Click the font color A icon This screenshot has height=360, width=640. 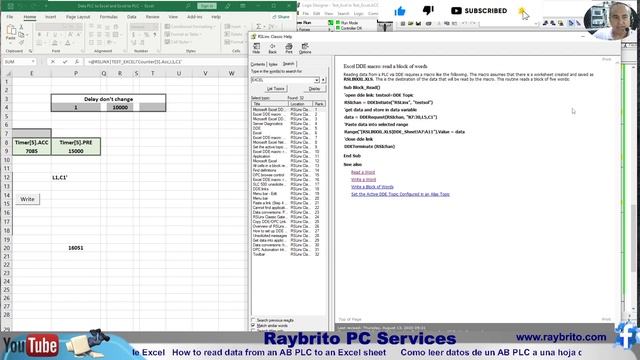pos(68,42)
